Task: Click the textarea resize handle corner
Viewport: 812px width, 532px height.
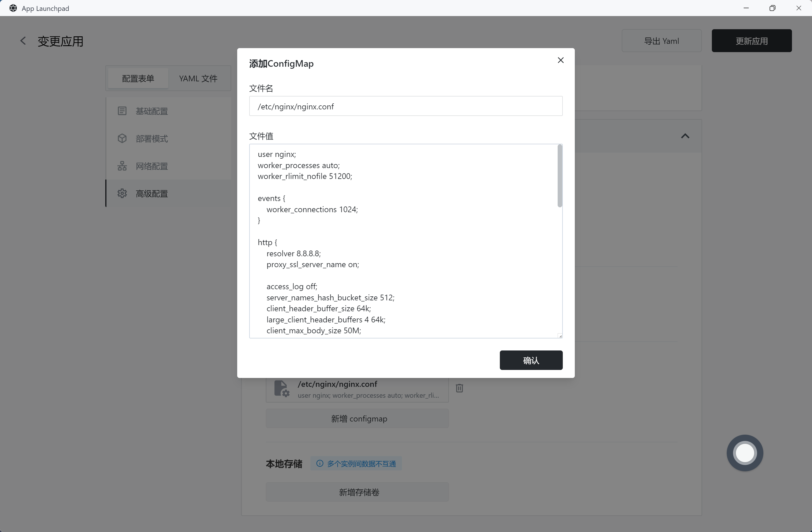Action: coord(560,336)
